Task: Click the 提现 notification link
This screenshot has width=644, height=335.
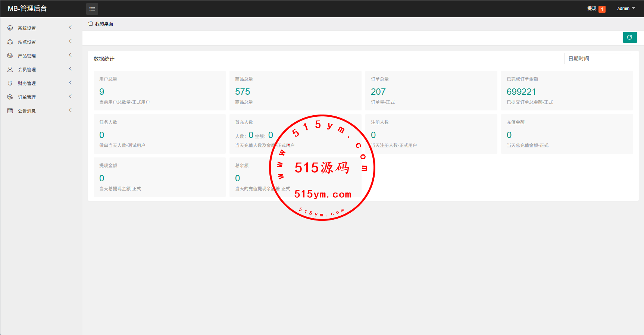Action: [591, 9]
